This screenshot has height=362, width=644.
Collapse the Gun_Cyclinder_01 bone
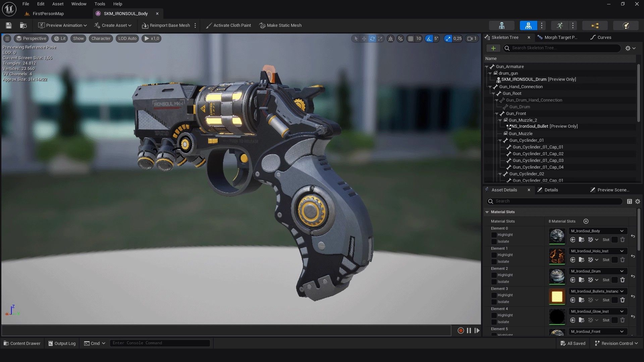[500, 140]
